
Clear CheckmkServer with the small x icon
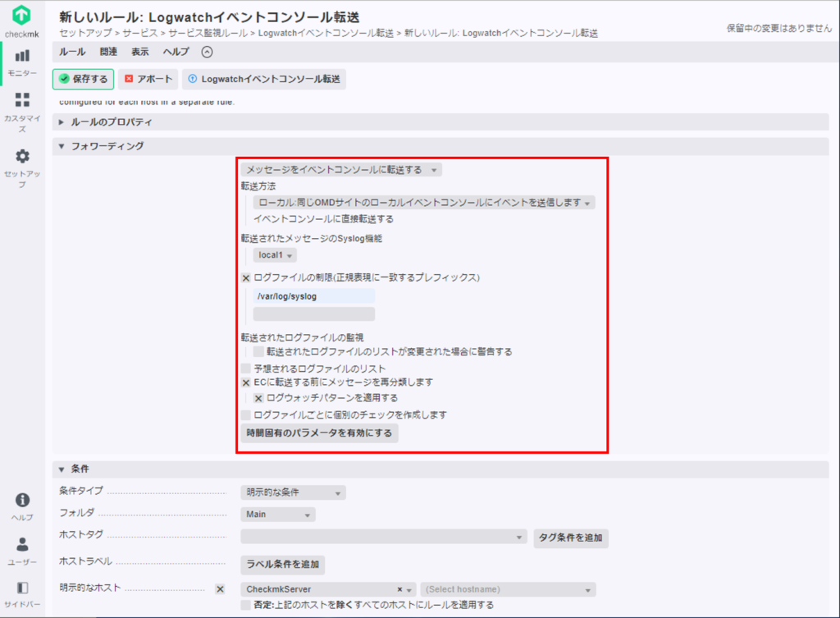coord(399,589)
